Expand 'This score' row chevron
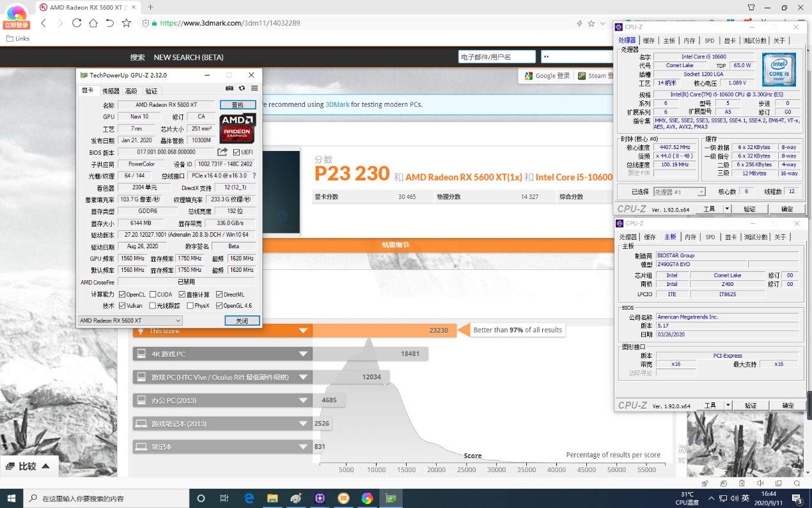 click(x=304, y=331)
